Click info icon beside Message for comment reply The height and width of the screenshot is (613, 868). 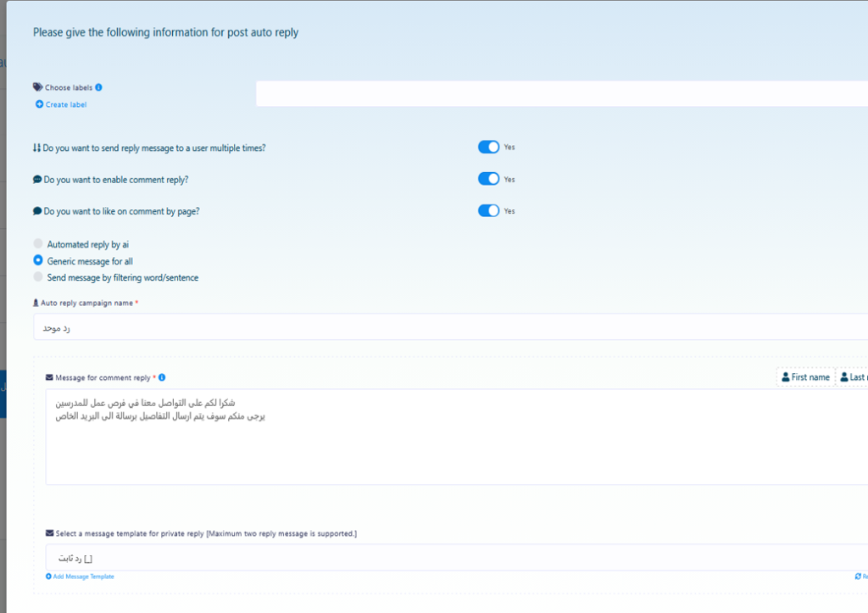click(162, 378)
